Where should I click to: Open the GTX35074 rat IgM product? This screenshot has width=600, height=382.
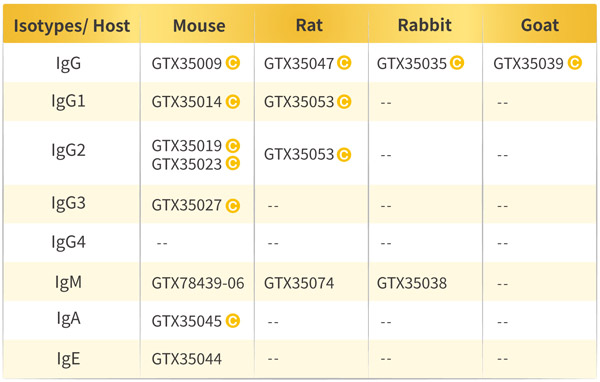tap(299, 283)
